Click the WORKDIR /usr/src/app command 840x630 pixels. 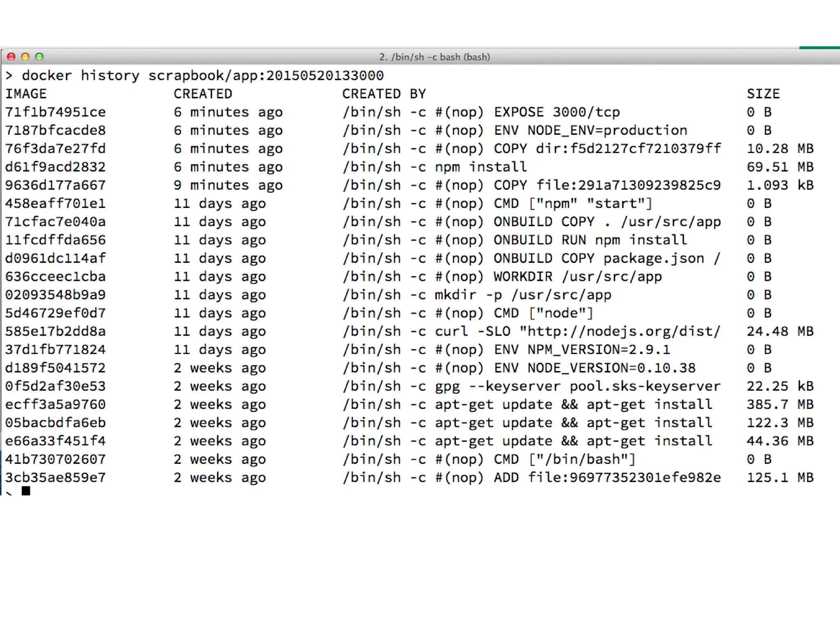[x=577, y=276]
